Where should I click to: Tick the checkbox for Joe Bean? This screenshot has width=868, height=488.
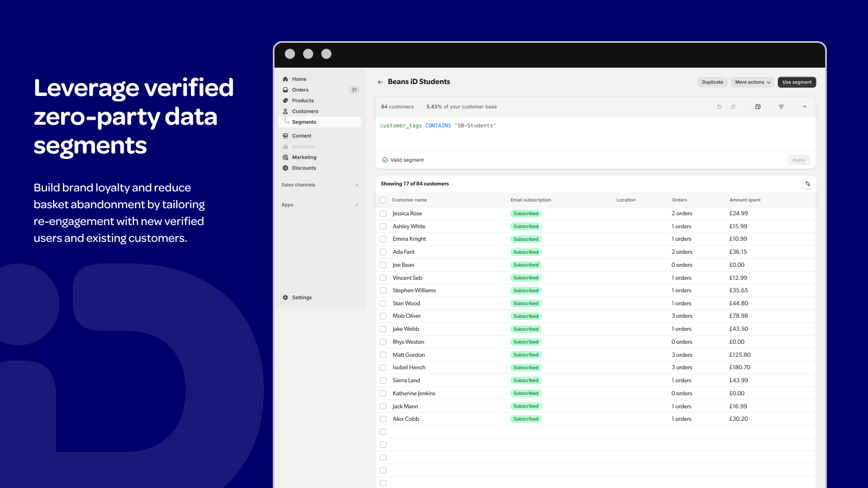384,265
